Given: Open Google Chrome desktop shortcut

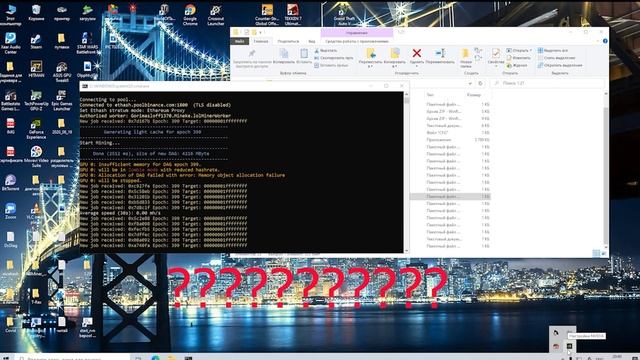Looking at the screenshot, I should tap(190, 15).
